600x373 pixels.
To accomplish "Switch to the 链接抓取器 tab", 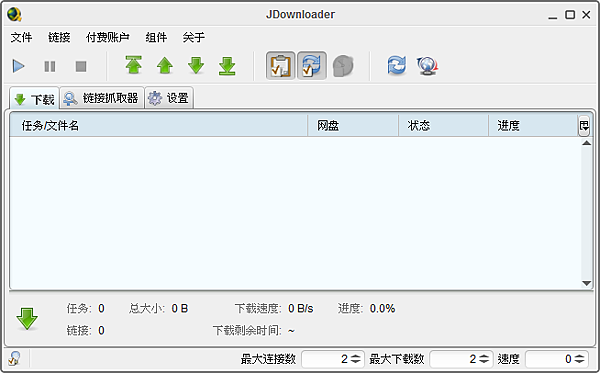I will click(x=102, y=98).
